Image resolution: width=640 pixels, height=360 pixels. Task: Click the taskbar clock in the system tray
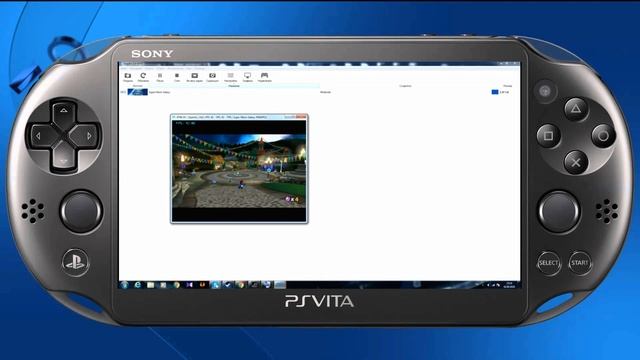tap(509, 285)
